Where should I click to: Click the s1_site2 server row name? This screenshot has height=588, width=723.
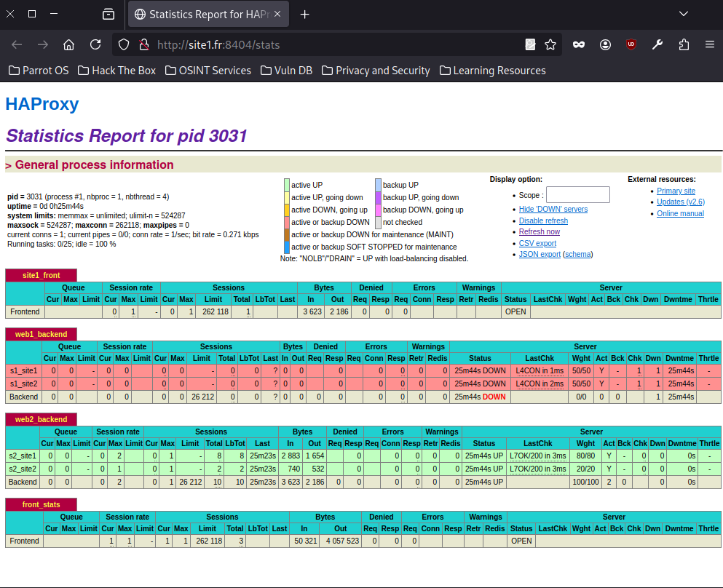(x=23, y=384)
